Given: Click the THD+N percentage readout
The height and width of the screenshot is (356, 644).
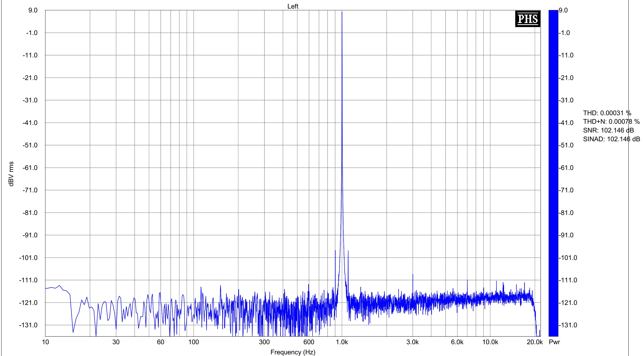Looking at the screenshot, I should pyautogui.click(x=611, y=122).
